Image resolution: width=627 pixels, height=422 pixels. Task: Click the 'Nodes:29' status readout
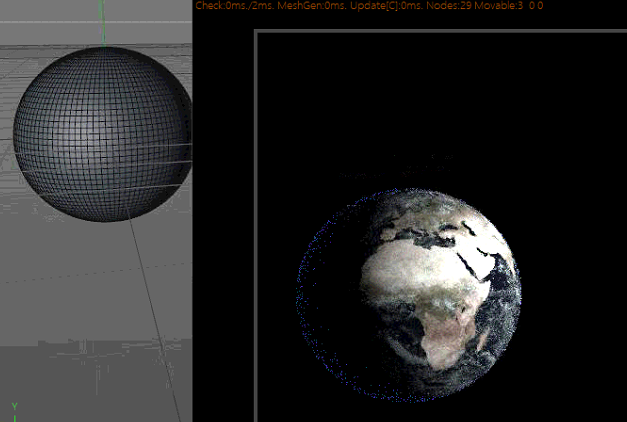pyautogui.click(x=449, y=6)
